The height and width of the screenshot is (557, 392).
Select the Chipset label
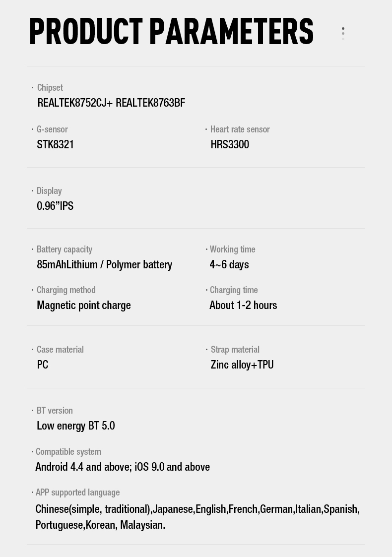click(50, 88)
